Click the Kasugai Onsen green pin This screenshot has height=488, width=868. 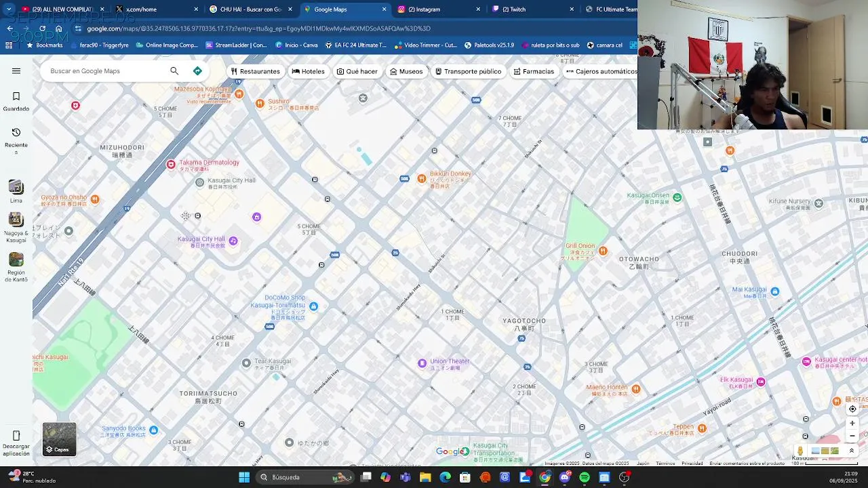[x=677, y=197]
